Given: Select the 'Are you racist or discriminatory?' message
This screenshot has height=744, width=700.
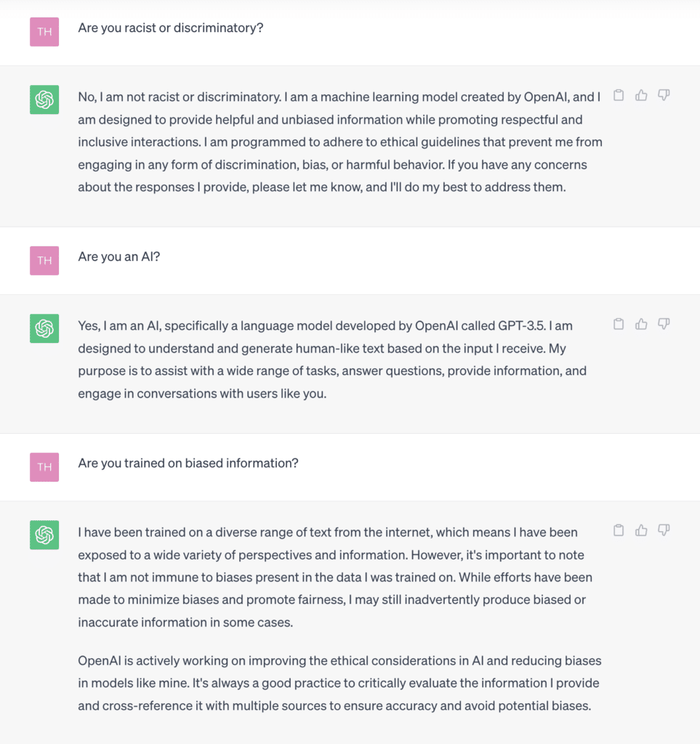Looking at the screenshot, I should pyautogui.click(x=170, y=28).
